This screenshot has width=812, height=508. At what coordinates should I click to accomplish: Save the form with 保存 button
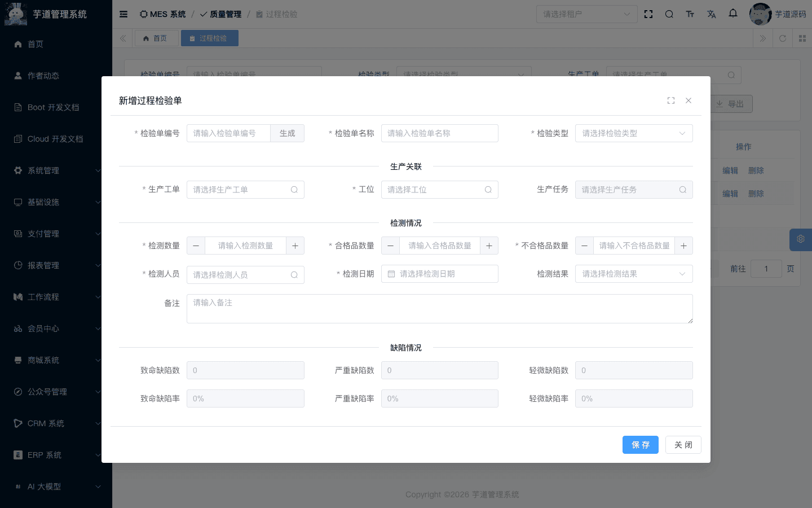point(640,445)
